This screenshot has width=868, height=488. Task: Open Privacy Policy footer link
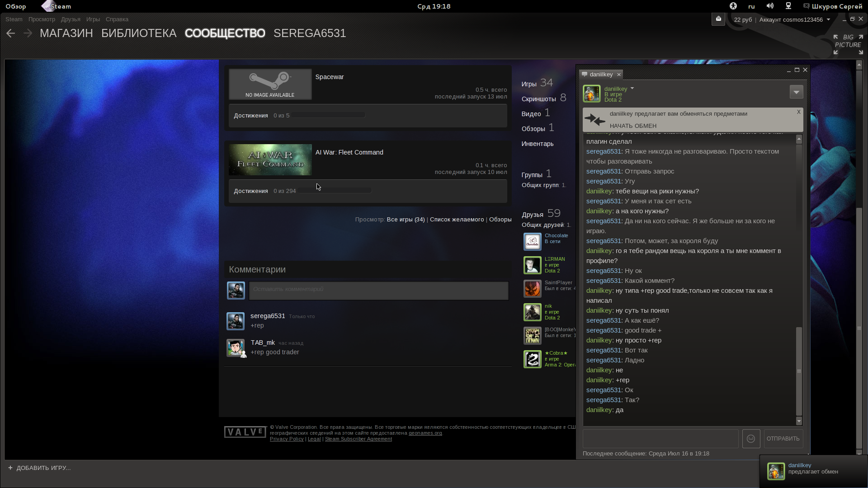pyautogui.click(x=287, y=439)
